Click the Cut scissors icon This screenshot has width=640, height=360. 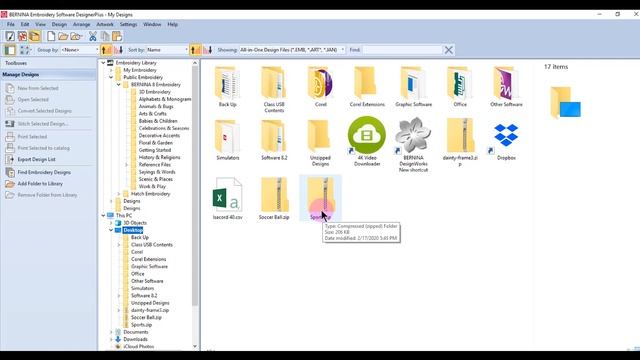click(x=93, y=36)
